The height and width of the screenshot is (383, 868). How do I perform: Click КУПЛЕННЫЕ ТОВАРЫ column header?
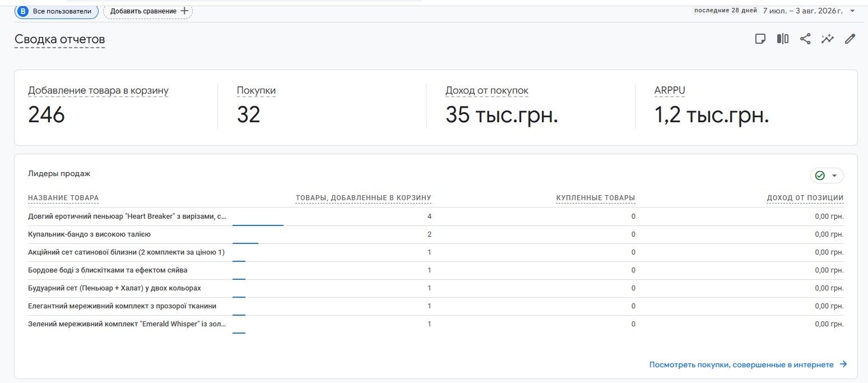click(596, 198)
